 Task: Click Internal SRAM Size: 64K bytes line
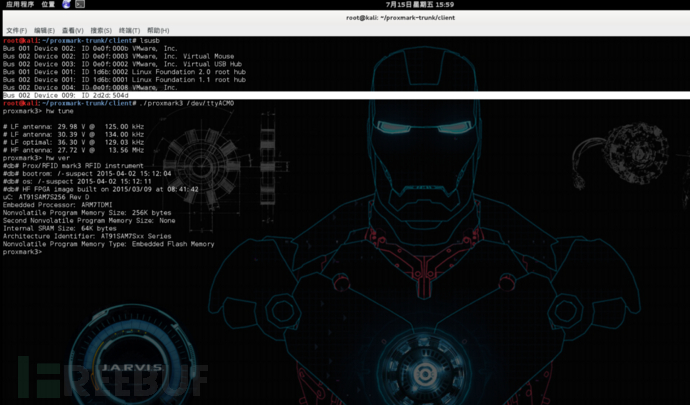59,228
